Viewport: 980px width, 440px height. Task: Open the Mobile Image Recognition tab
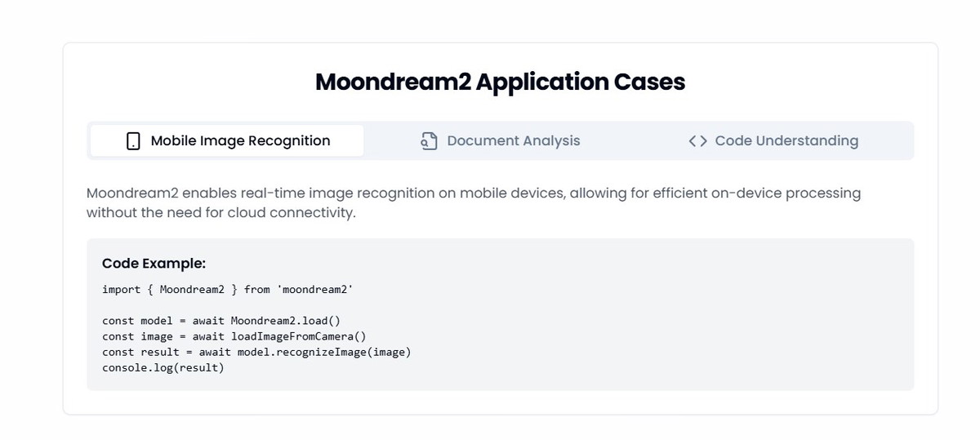pyautogui.click(x=227, y=140)
